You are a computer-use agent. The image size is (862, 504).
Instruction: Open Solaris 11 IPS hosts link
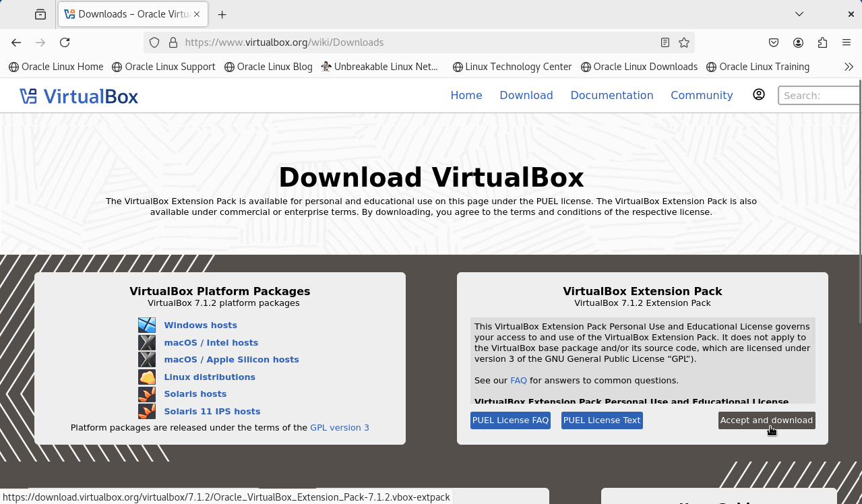tap(212, 411)
